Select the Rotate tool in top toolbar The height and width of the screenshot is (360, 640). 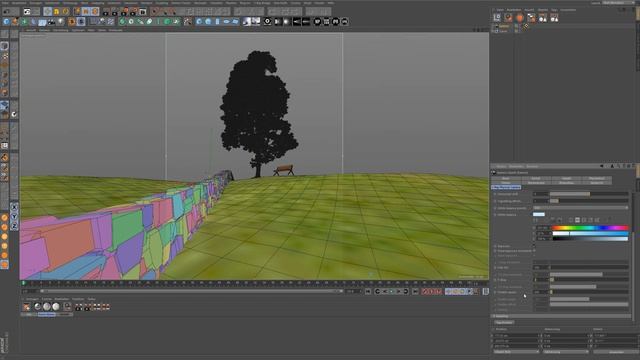coord(66,12)
